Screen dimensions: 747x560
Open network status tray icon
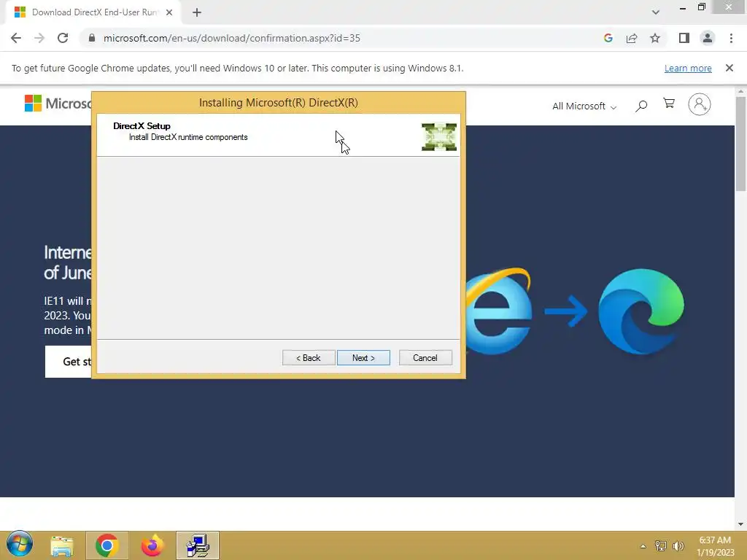coord(661,546)
